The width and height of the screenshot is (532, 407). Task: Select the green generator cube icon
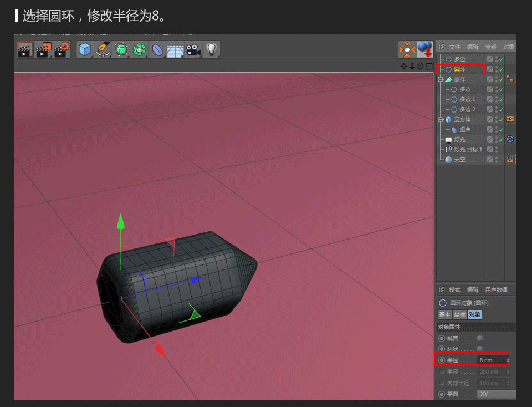pyautogui.click(x=121, y=49)
